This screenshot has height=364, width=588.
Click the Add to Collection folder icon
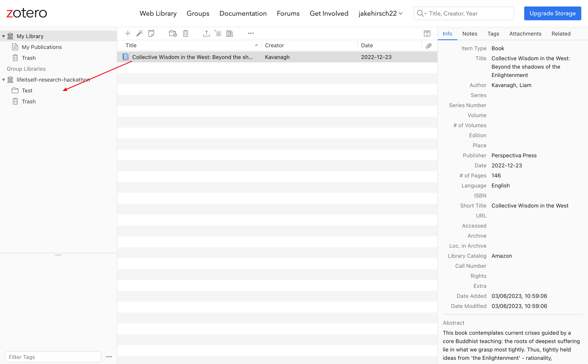click(x=173, y=33)
